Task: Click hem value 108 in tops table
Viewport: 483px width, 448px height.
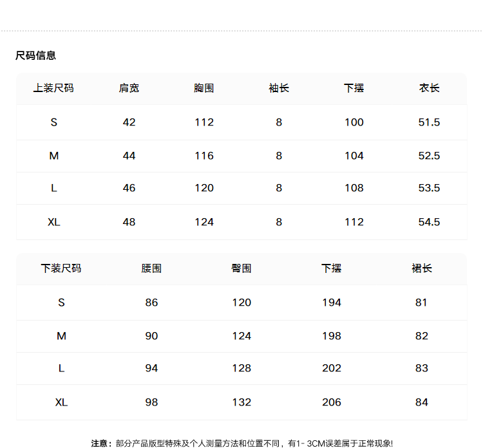Action: pos(354,188)
